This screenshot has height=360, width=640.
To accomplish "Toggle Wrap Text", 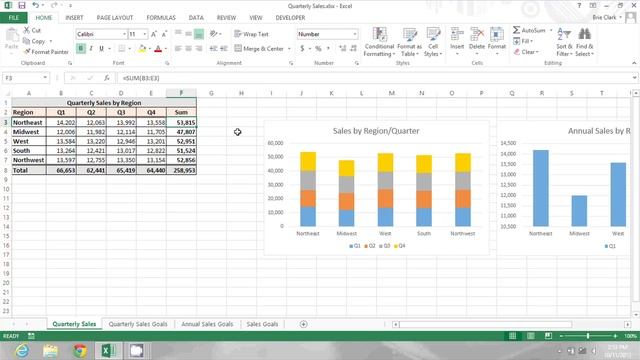I will 252,34.
